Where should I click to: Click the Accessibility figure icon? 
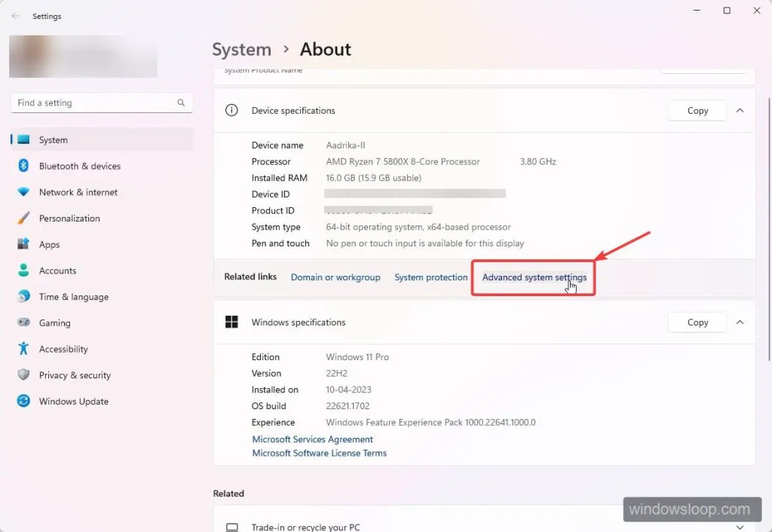click(23, 348)
